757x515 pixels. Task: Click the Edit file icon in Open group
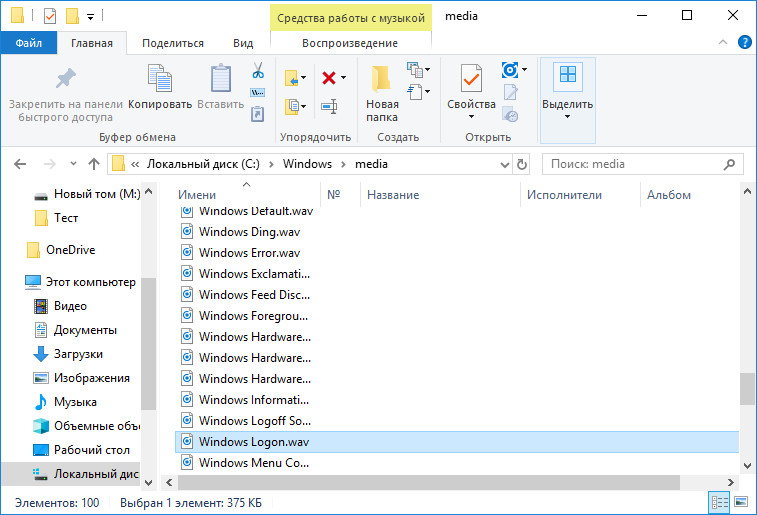pyautogui.click(x=511, y=92)
